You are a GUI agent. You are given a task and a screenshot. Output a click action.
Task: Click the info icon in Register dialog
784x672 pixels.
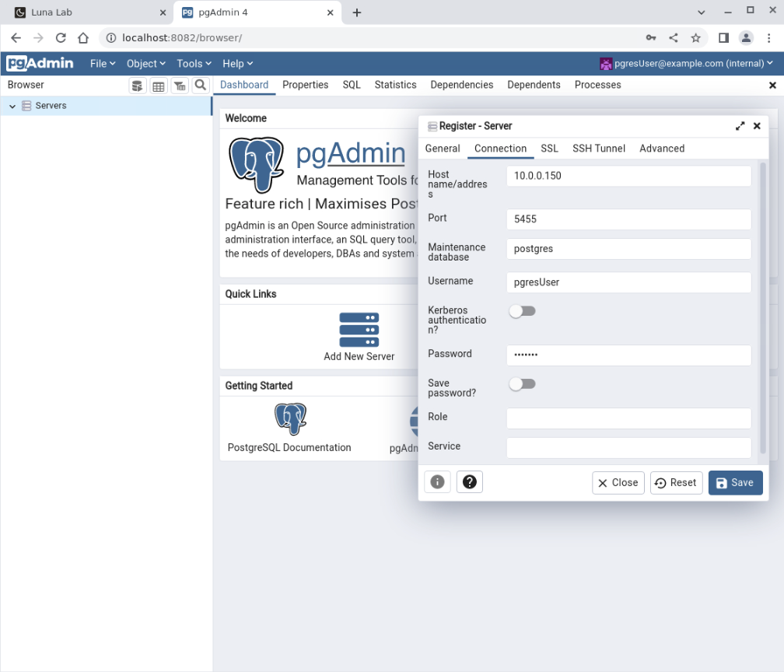click(x=437, y=482)
